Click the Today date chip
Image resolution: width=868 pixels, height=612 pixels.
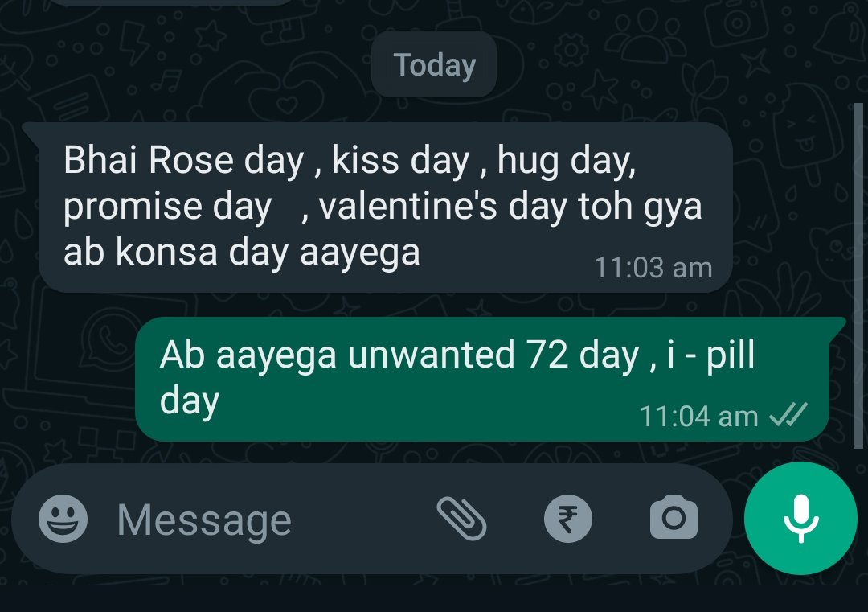pos(434,65)
